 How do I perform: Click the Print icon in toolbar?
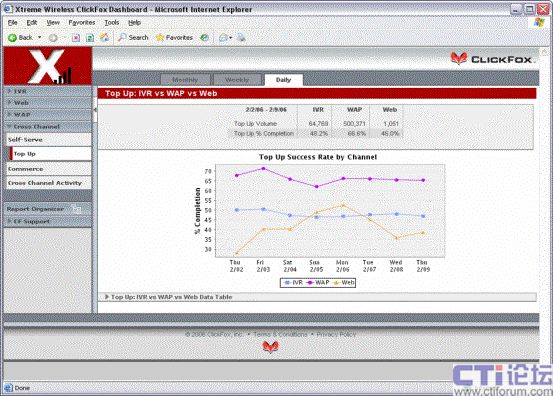click(x=241, y=37)
